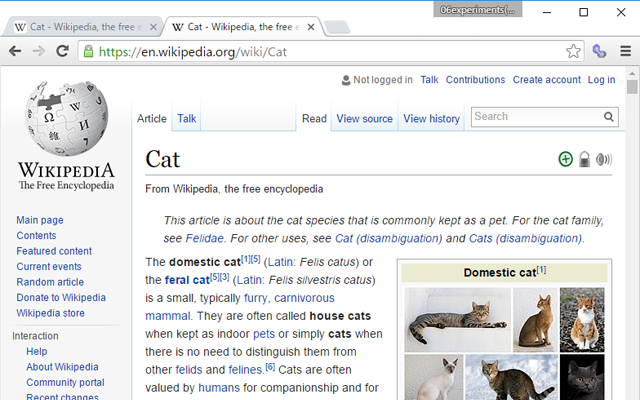The width and height of the screenshot is (640, 400).
Task: Follow the carnivorous link
Action: point(304,298)
